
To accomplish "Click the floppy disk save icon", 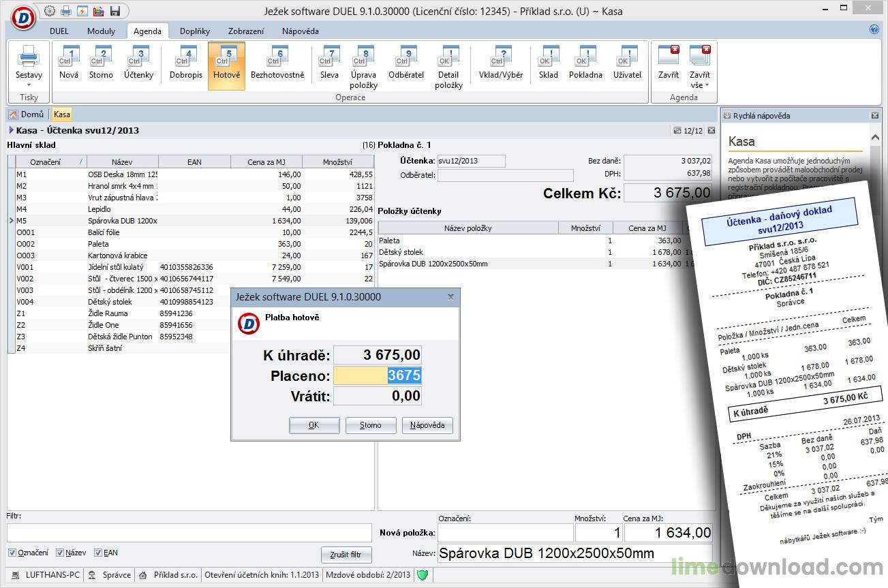I will [114, 11].
